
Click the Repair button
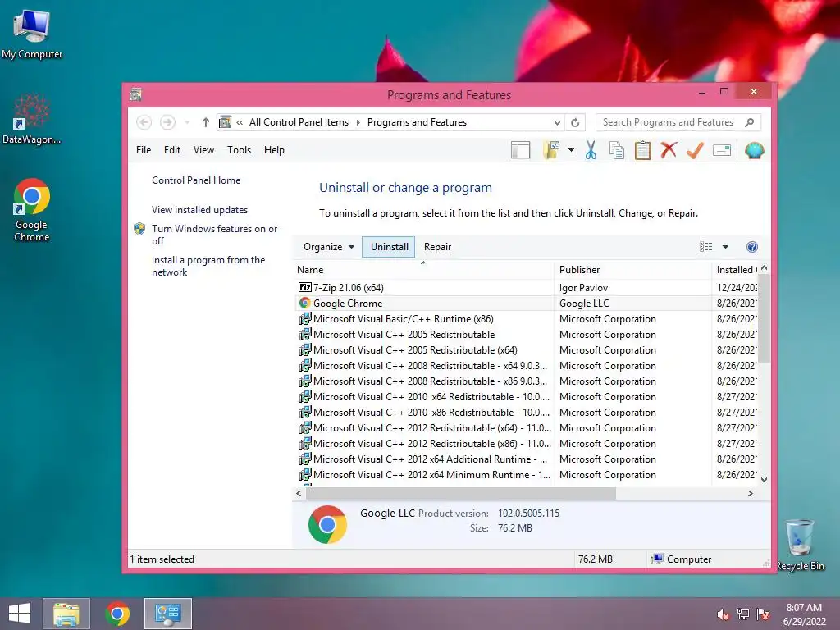tap(438, 247)
